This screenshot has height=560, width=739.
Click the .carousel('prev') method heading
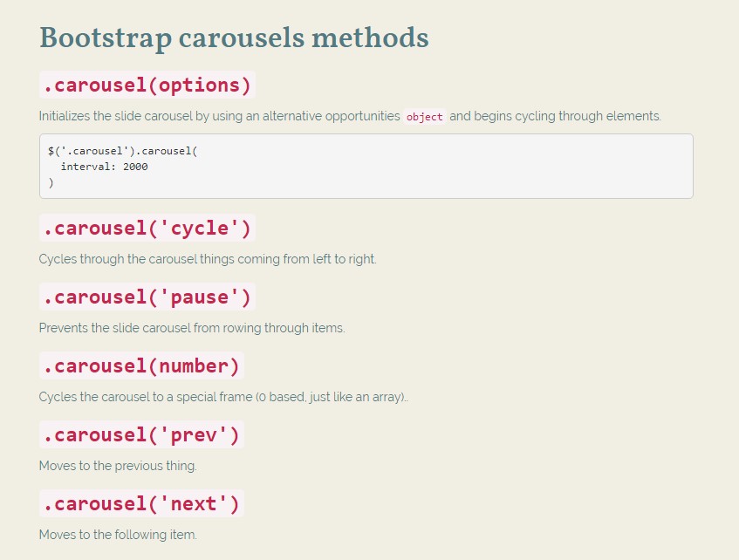tap(140, 434)
